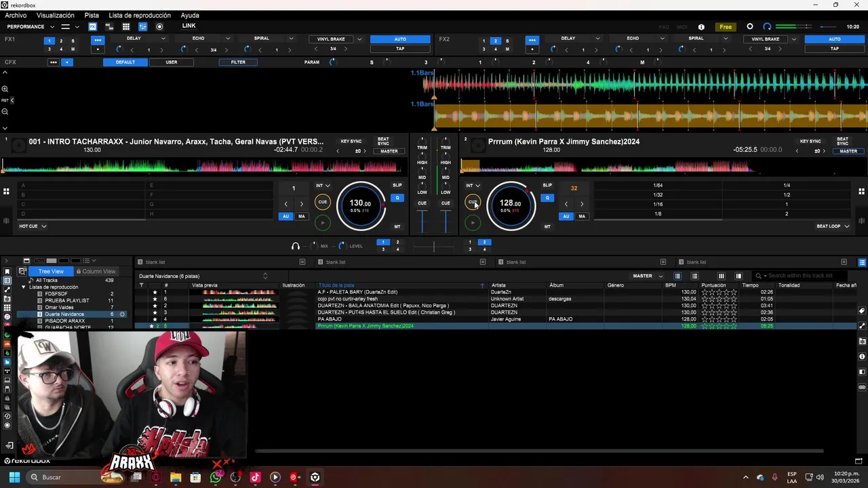This screenshot has height=488, width=868.
Task: Toggle Quantize Q on deck 1
Action: [x=397, y=198]
